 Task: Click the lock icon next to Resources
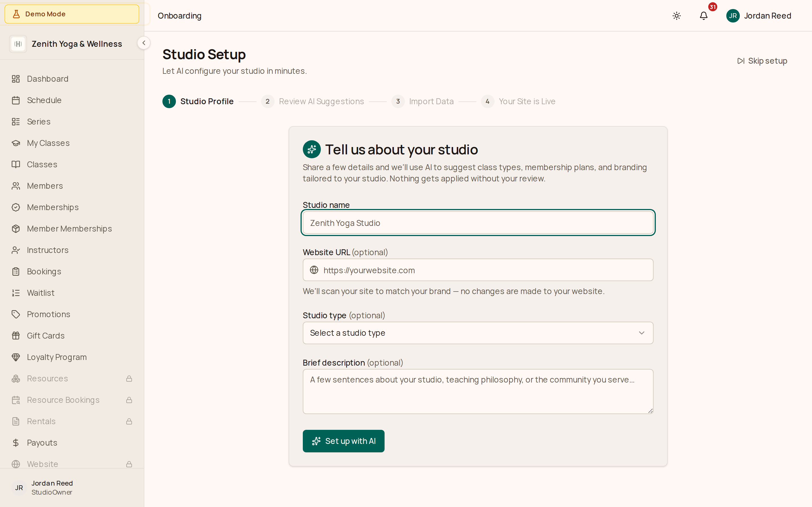[x=129, y=379]
